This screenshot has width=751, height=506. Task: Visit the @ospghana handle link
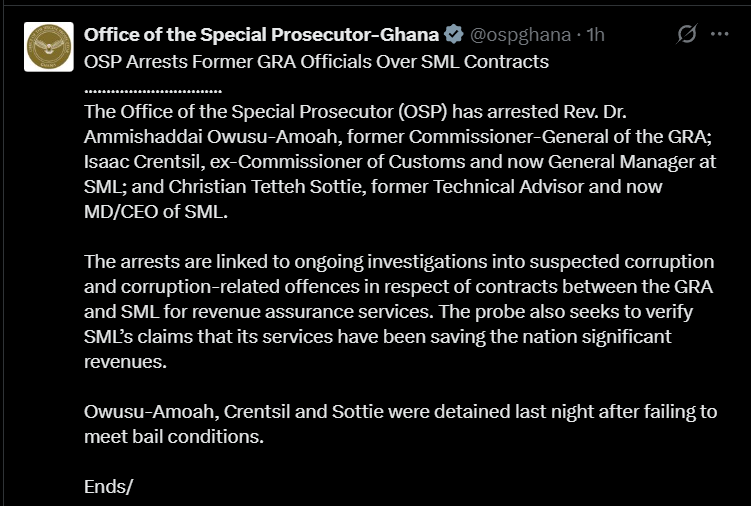(x=521, y=34)
